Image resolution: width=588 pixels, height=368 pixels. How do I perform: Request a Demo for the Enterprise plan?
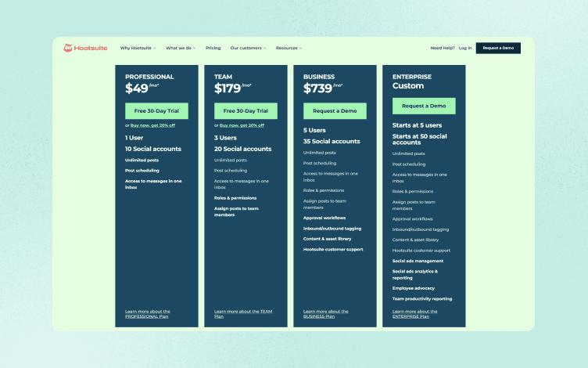(x=424, y=106)
